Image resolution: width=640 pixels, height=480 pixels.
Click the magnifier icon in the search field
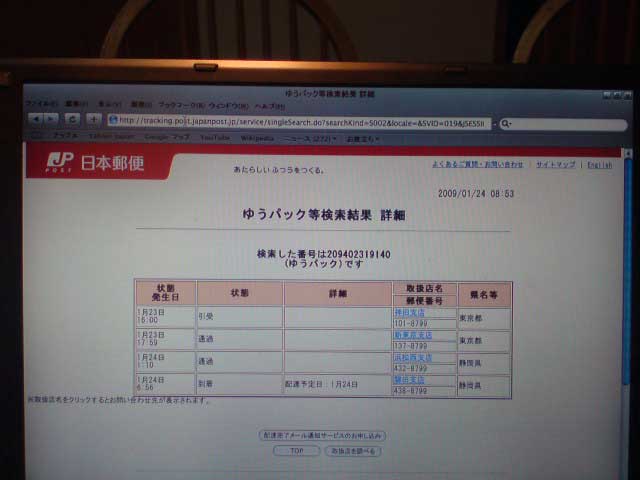[506, 123]
